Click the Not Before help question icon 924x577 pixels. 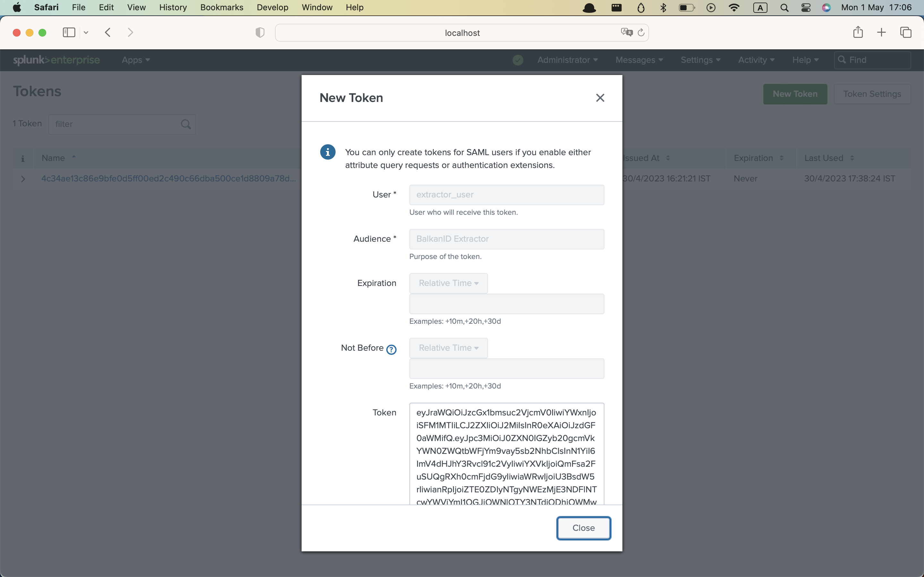391,349
